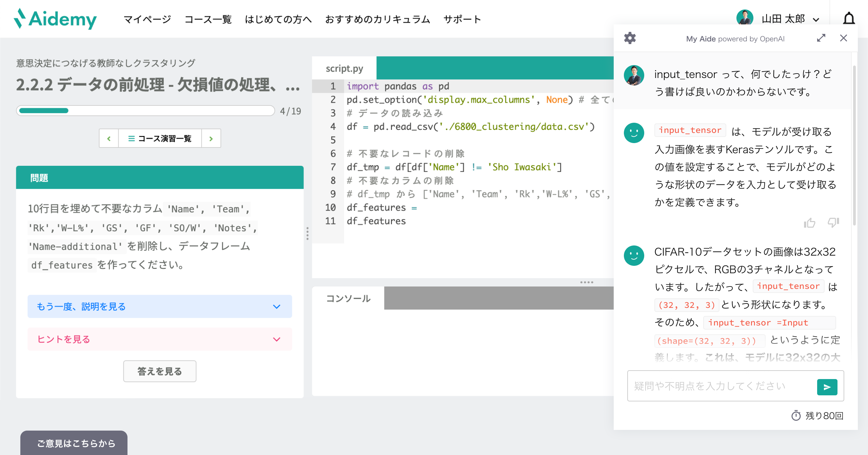Expand the My Aide chat panel

click(x=821, y=38)
